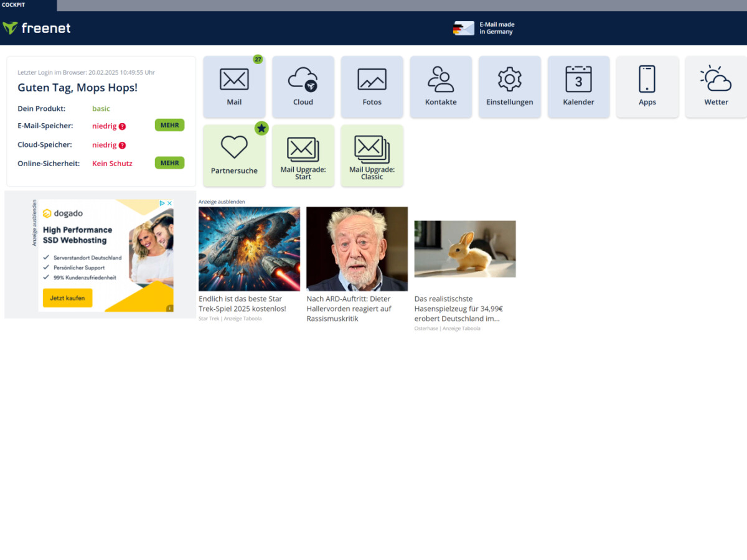Open the Cloud tile

(303, 86)
